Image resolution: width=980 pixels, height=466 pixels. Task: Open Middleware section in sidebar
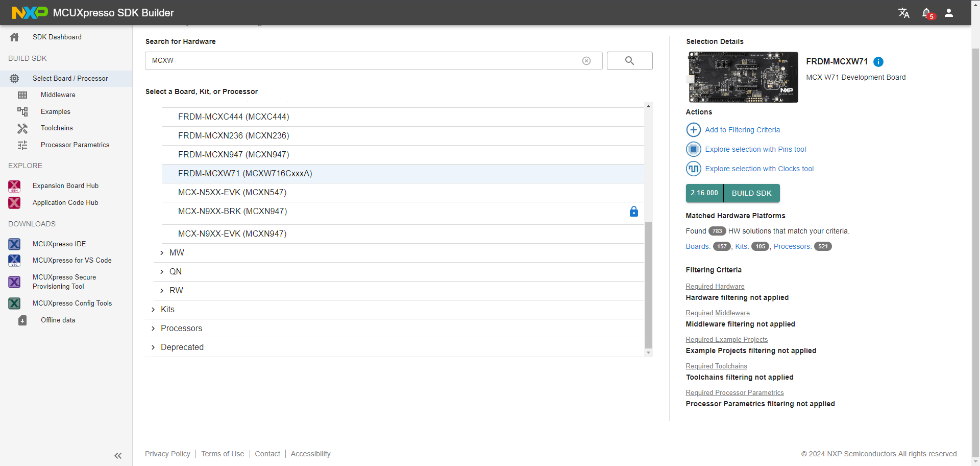pyautogui.click(x=58, y=95)
